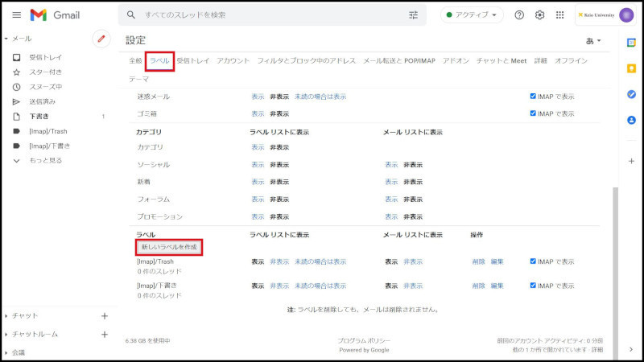
Task: Toggle IMAP display for ゴミ箱
Action: (x=533, y=113)
